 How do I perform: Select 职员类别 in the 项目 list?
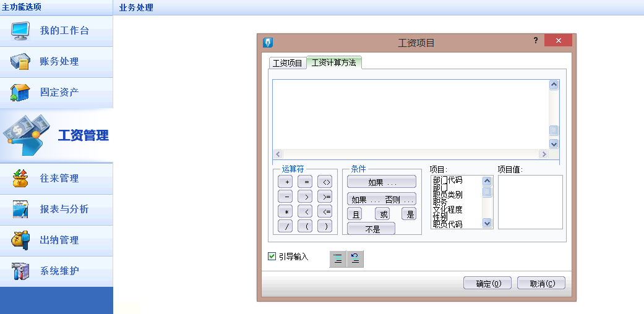pos(448,195)
